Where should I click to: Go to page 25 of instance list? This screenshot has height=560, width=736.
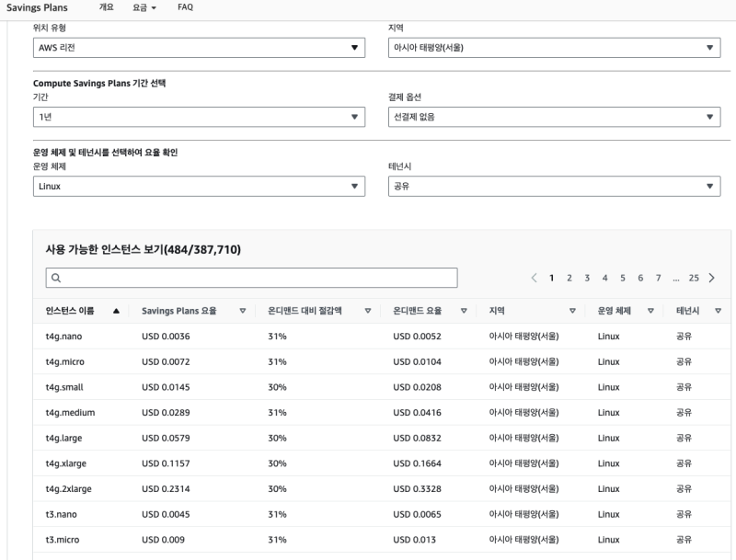coord(694,278)
